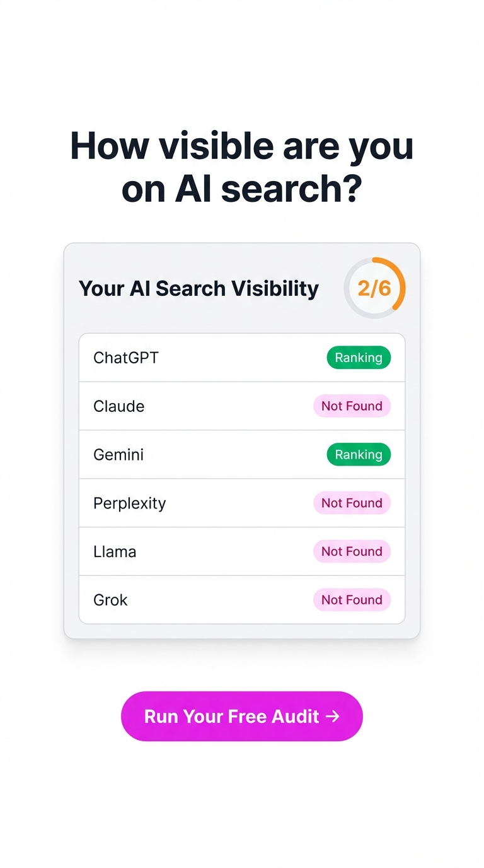Click the Your AI Search Visibility title
Viewport: 484px width, 868px height.
point(199,288)
